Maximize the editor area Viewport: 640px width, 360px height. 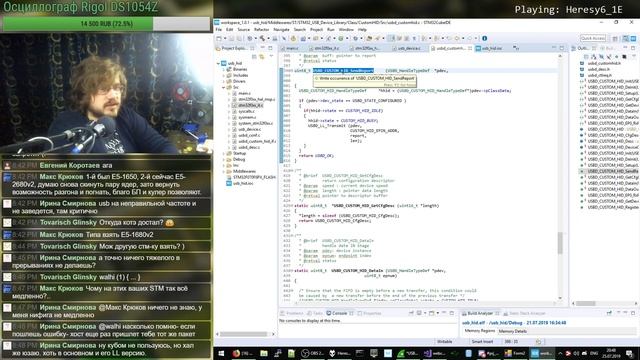point(562,48)
